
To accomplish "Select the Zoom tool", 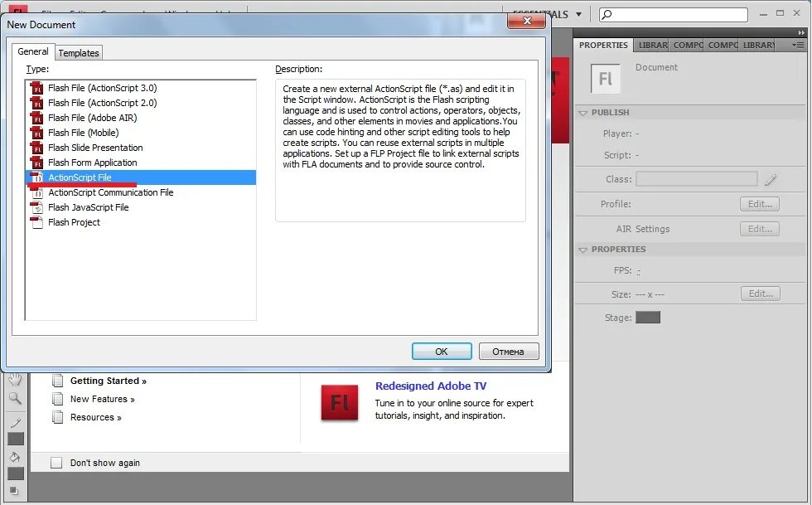I will (15, 398).
